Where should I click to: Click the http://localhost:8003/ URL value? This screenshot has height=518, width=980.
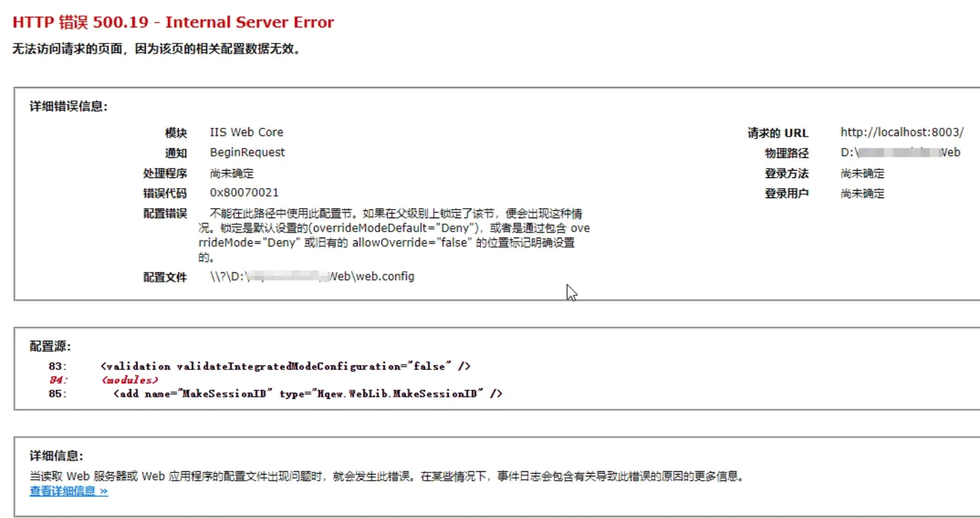(x=902, y=133)
